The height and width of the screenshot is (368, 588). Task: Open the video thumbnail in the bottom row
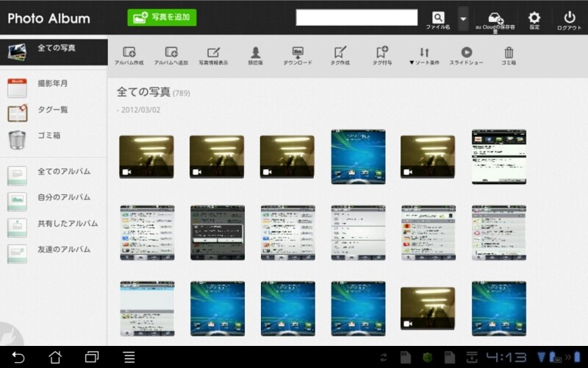coord(428,308)
